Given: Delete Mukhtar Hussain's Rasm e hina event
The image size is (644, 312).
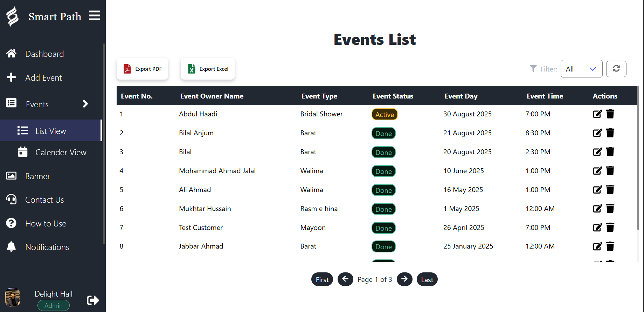Looking at the screenshot, I should pyautogui.click(x=610, y=209).
